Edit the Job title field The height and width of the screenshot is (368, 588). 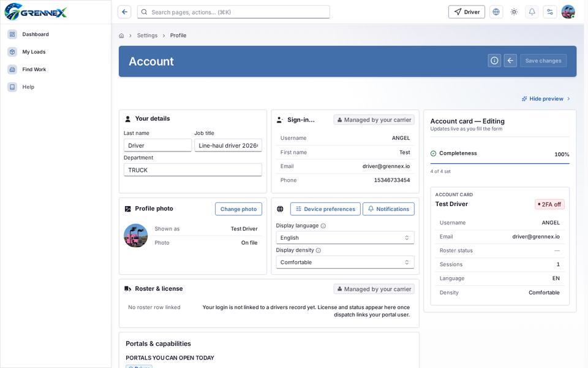coord(228,145)
